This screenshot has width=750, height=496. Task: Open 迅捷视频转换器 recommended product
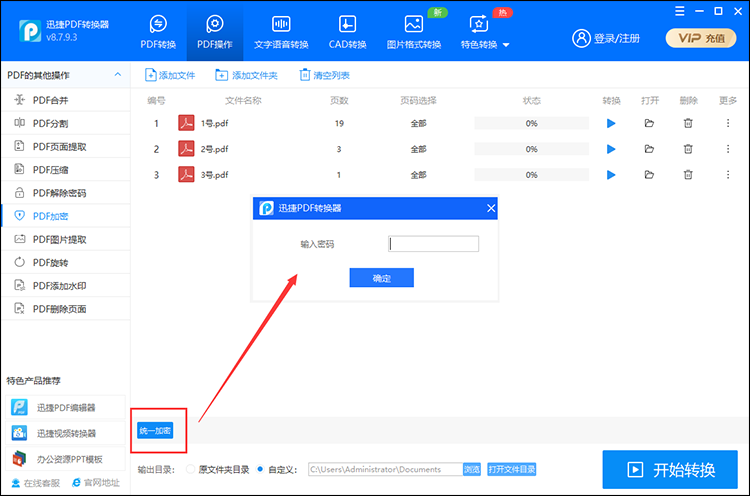tap(66, 433)
